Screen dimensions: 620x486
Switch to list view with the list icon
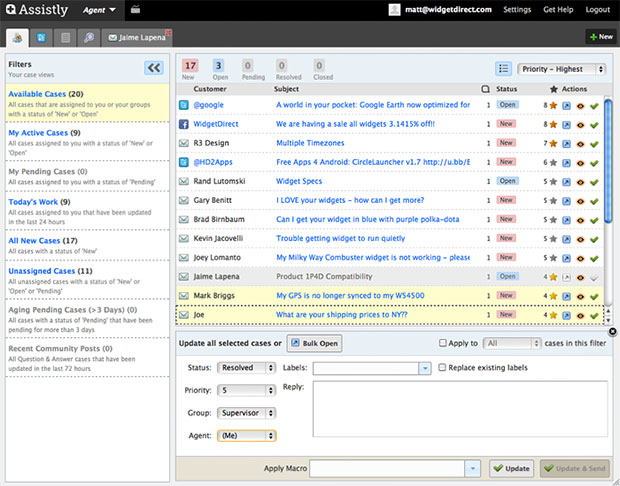(x=503, y=69)
